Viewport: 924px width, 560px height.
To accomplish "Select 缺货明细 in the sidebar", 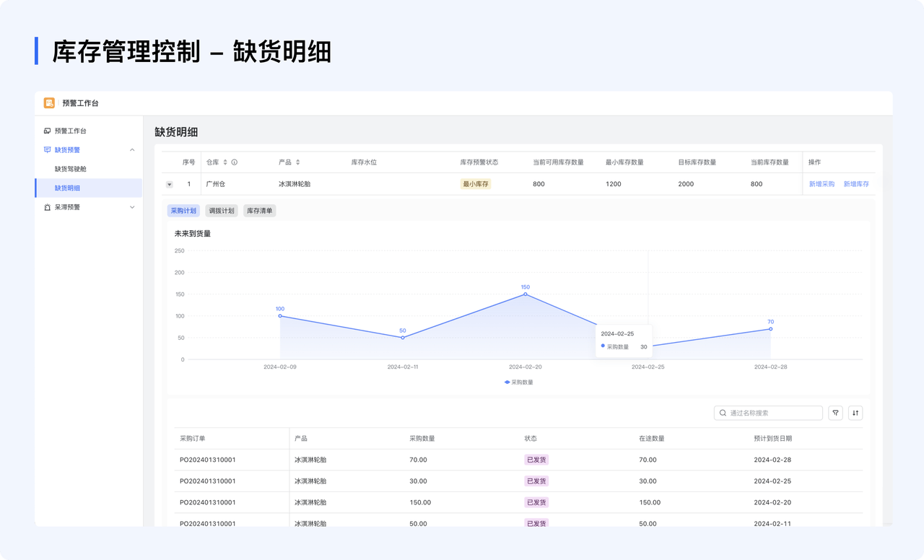I will pyautogui.click(x=88, y=188).
